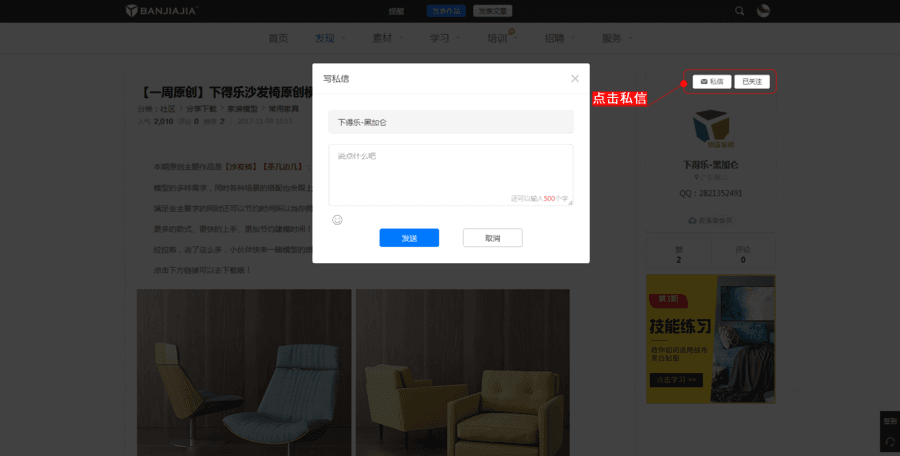Click the 已关注 follow button
Image resolution: width=900 pixels, height=456 pixels.
click(x=752, y=82)
